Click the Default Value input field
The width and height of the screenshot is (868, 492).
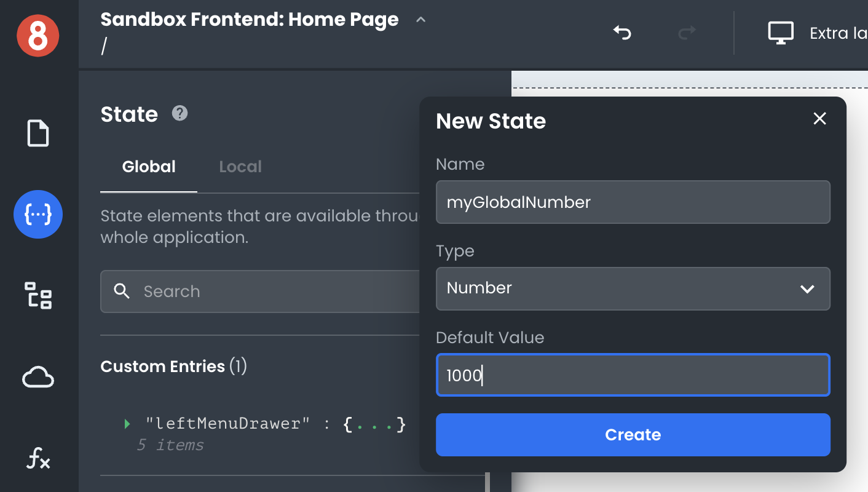[633, 375]
